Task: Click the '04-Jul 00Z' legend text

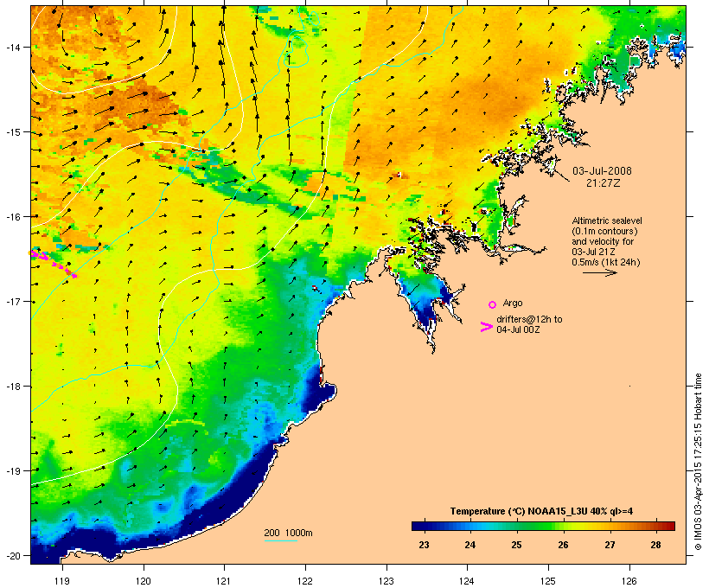Action: [x=518, y=329]
